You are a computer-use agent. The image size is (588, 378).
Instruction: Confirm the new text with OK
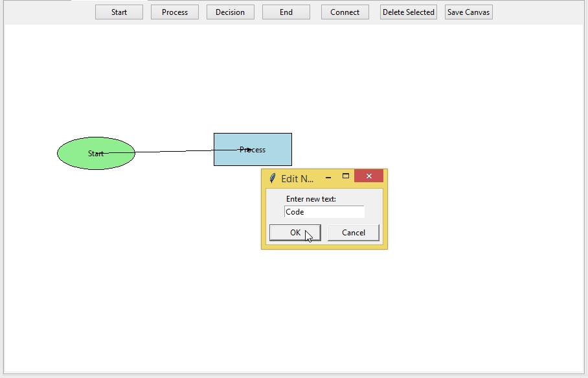(295, 233)
